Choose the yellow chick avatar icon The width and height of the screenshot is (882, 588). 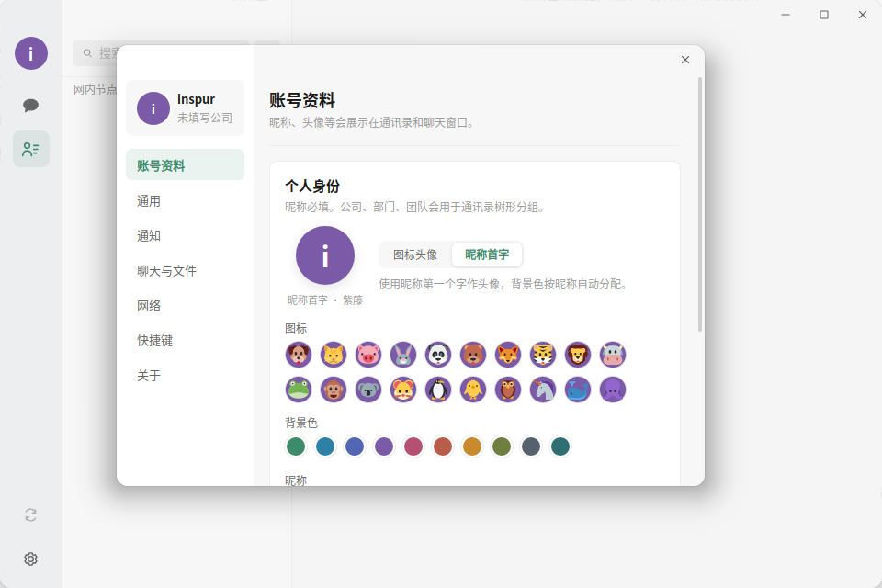(473, 390)
